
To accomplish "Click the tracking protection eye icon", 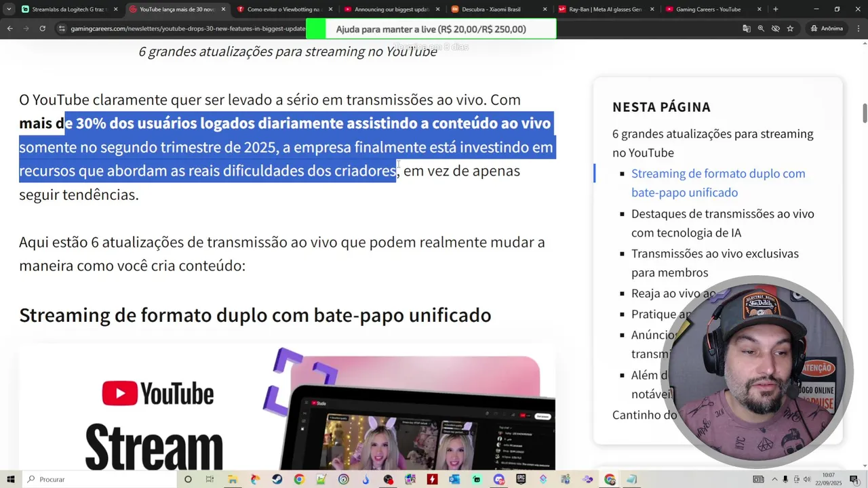I will click(x=776, y=28).
